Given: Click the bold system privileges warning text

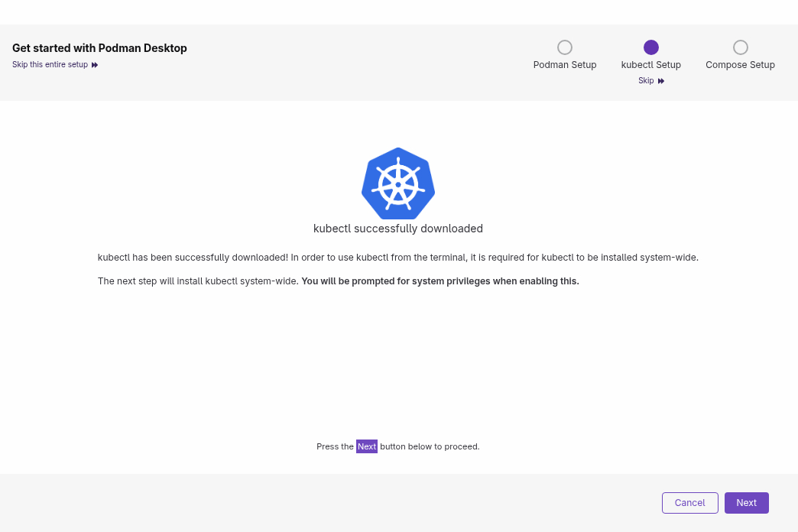Looking at the screenshot, I should point(440,281).
